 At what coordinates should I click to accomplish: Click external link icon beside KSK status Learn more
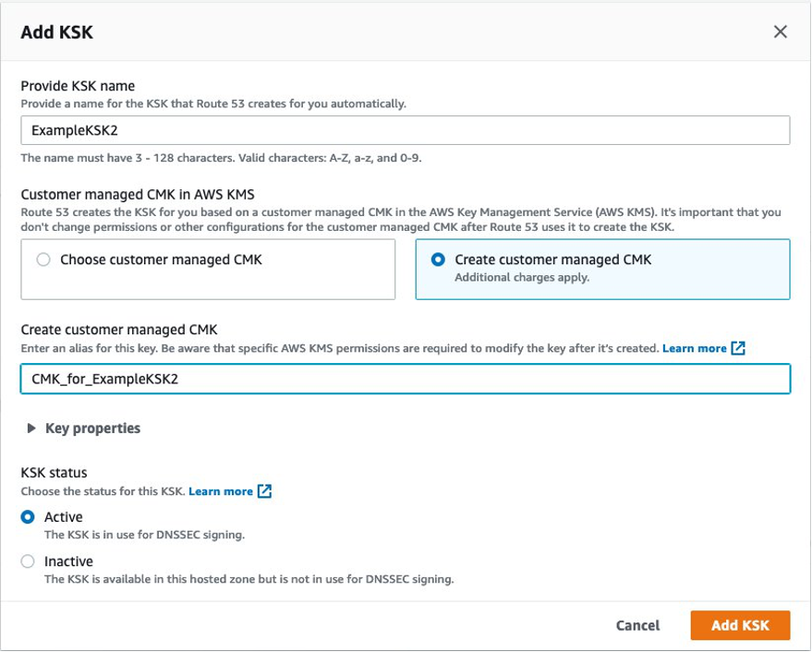[x=264, y=491]
